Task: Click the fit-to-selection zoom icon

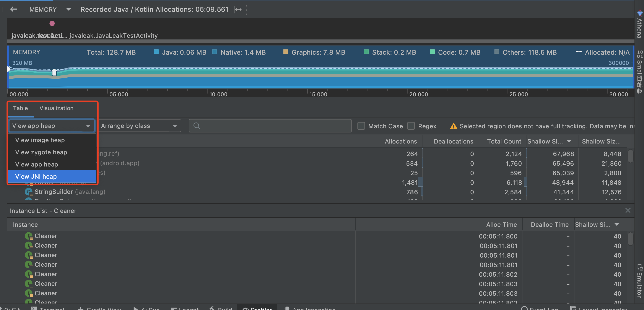Action: point(238,10)
